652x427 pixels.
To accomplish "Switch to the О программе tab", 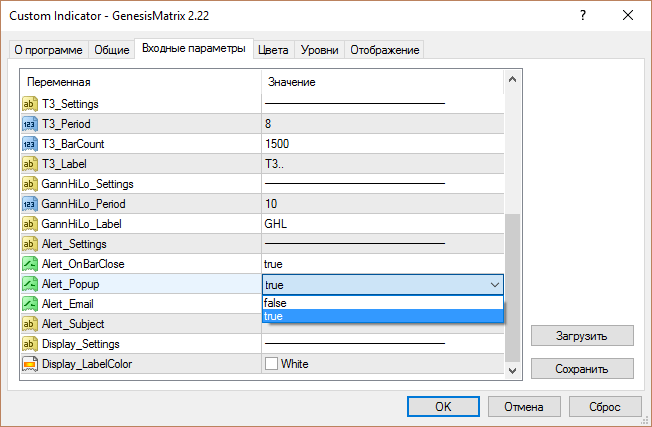I will [49, 50].
